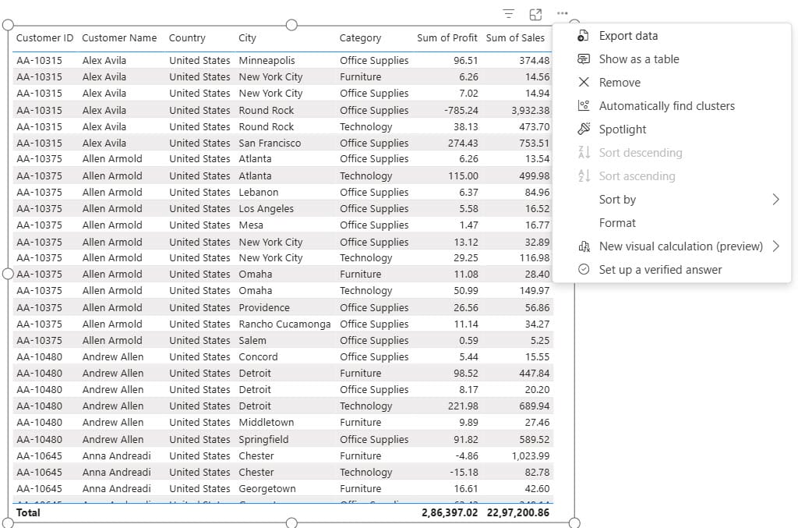
Task: Click the find clusters icon
Action: coord(584,106)
